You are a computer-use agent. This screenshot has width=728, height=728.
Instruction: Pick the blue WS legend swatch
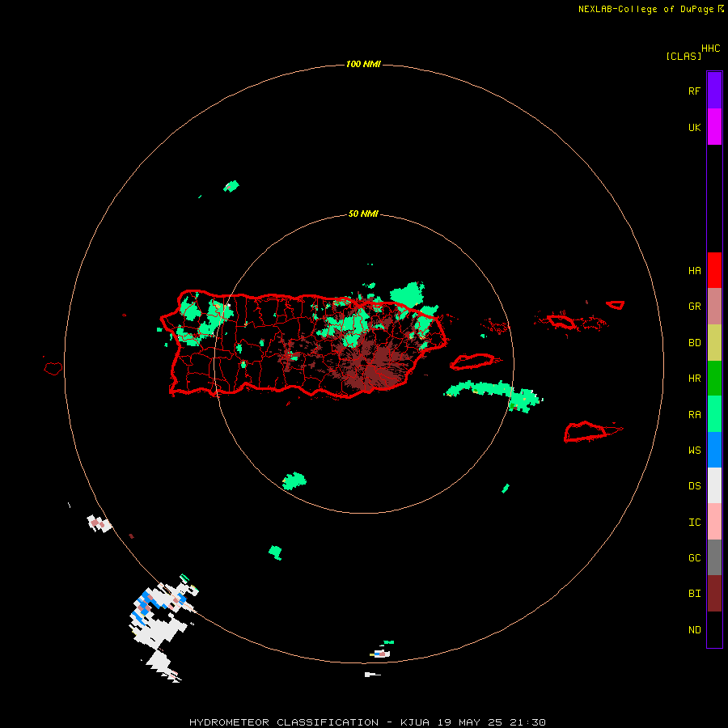(x=714, y=450)
